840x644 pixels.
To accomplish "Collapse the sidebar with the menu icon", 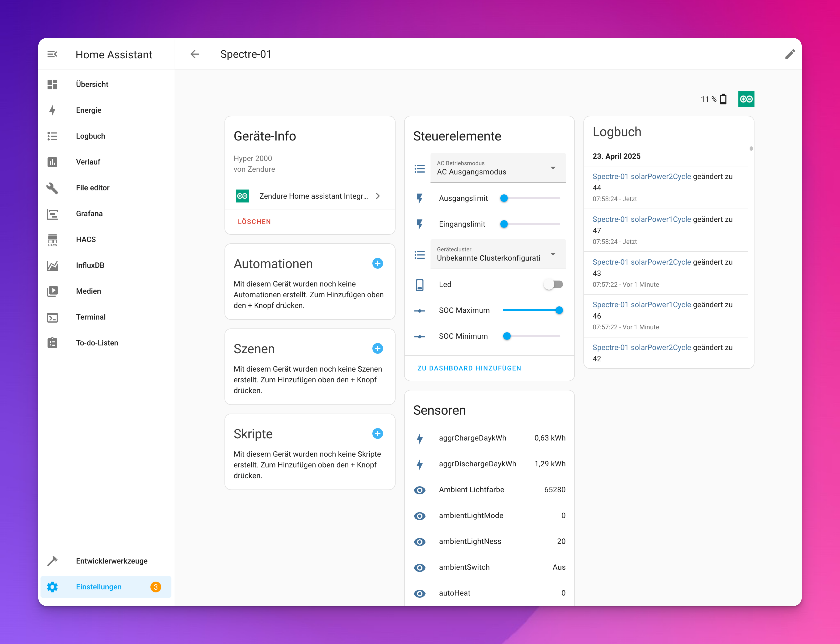I will tap(52, 54).
